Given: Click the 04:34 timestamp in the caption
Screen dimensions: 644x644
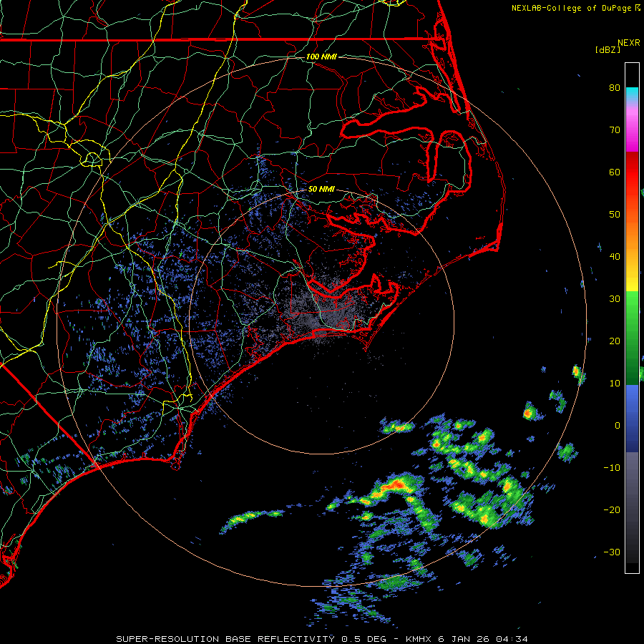Looking at the screenshot, I should (512, 639).
